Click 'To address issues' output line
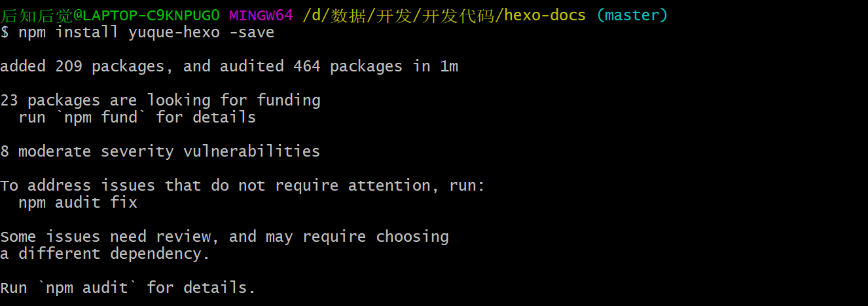Viewport: 868px width, 306px height. point(243,185)
